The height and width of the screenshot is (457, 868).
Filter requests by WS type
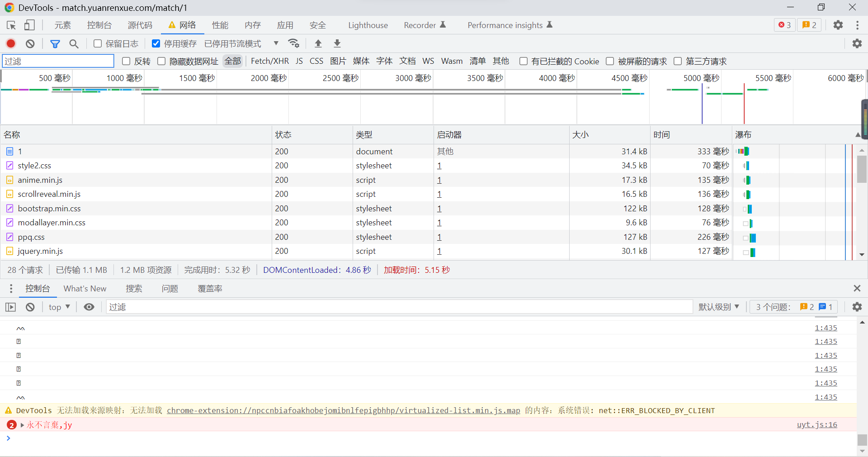point(428,61)
